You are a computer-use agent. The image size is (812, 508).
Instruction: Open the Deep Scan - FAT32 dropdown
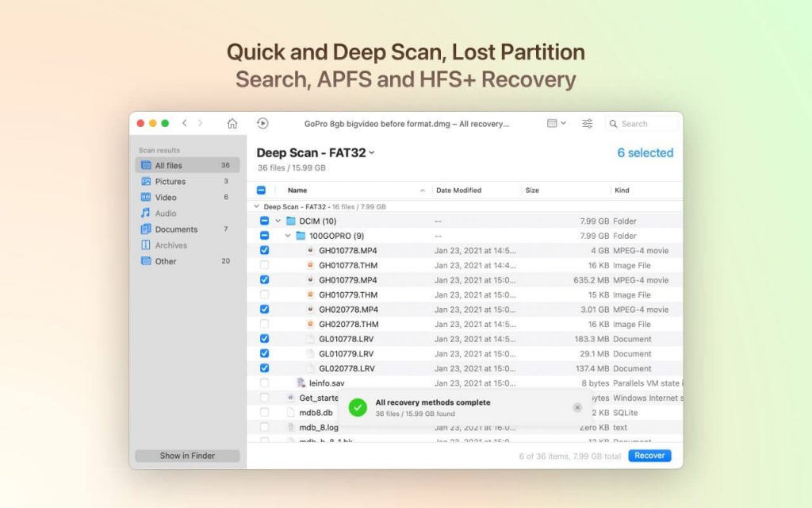pos(373,152)
